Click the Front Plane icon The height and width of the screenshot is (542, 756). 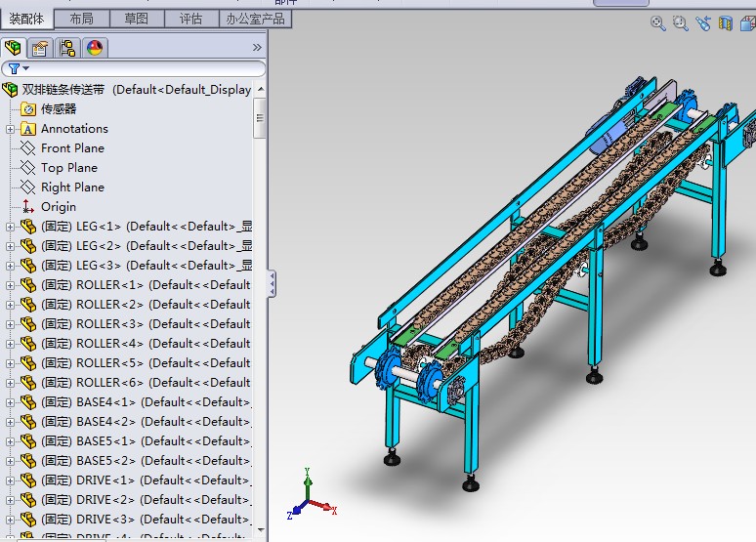pos(28,148)
